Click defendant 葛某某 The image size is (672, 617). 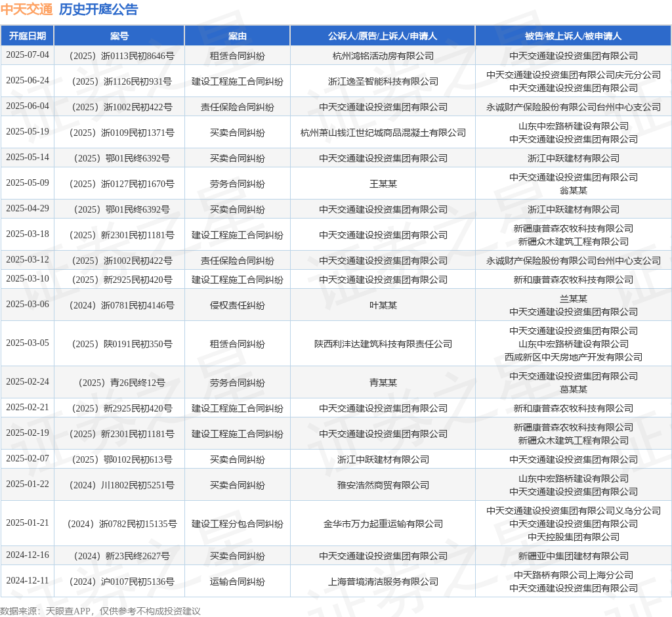pyautogui.click(x=574, y=389)
